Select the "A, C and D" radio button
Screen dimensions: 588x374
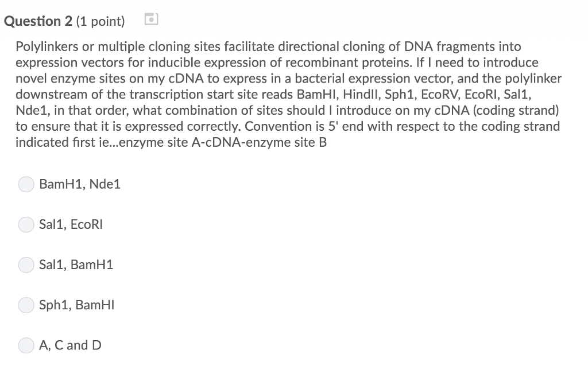coord(26,345)
